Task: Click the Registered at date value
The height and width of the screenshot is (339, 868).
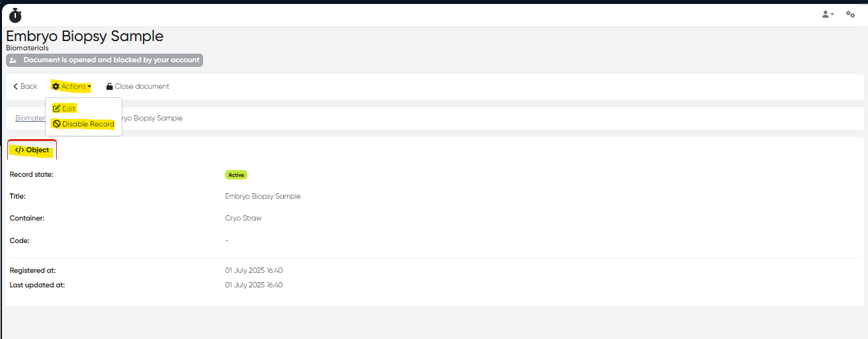Action: tap(253, 270)
